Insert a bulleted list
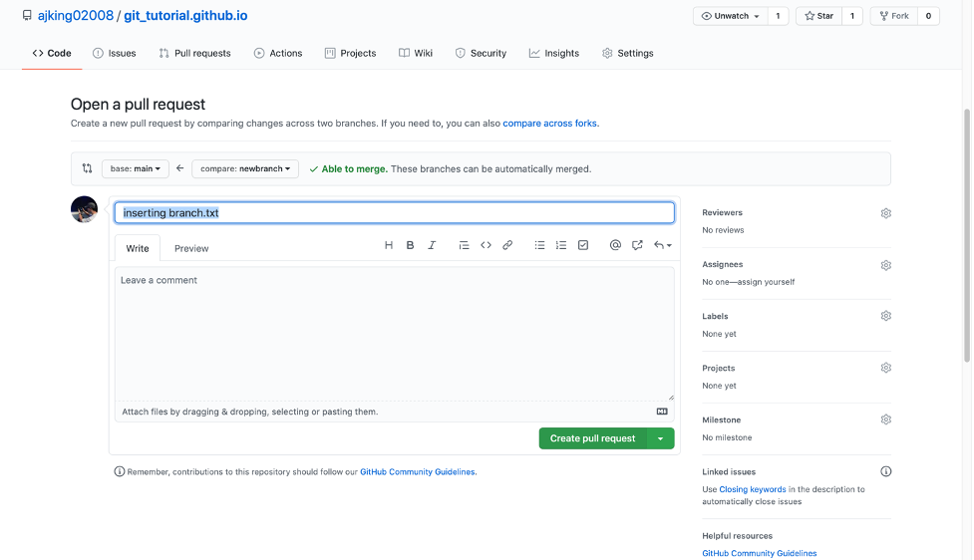The width and height of the screenshot is (974, 560). [x=539, y=245]
